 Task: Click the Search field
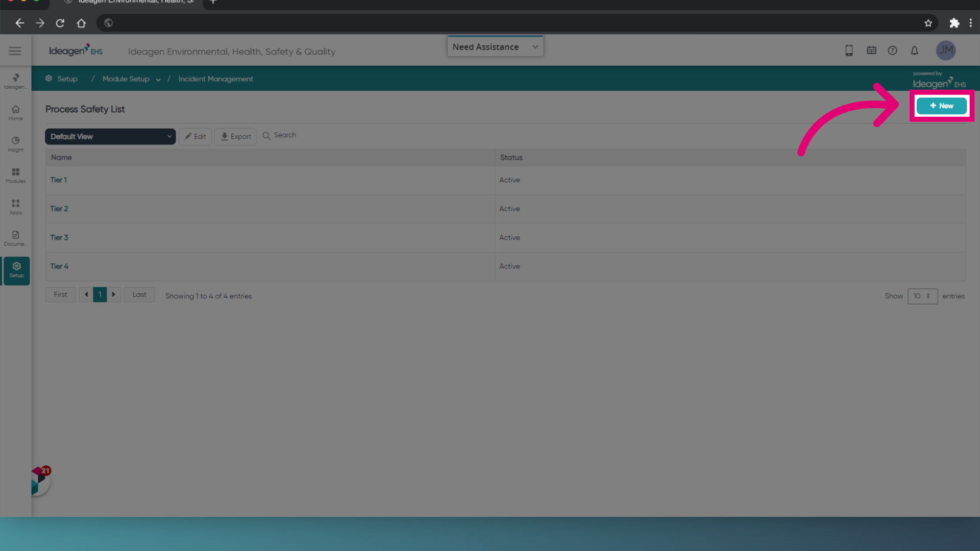pyautogui.click(x=279, y=135)
